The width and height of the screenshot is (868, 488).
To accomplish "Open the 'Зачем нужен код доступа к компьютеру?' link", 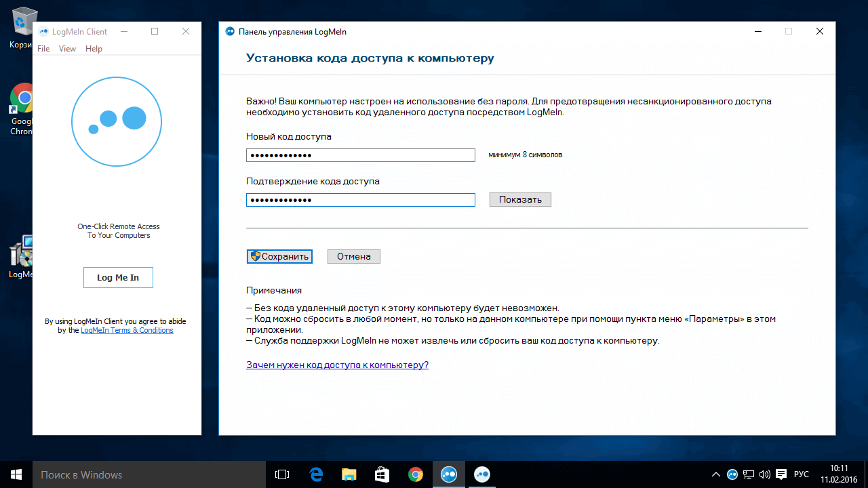I will pos(337,365).
